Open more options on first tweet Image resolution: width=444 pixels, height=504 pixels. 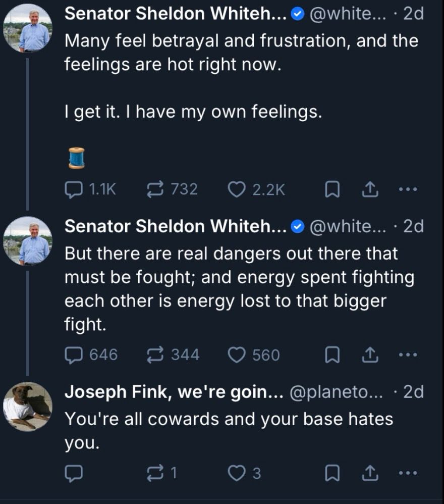coord(408,189)
